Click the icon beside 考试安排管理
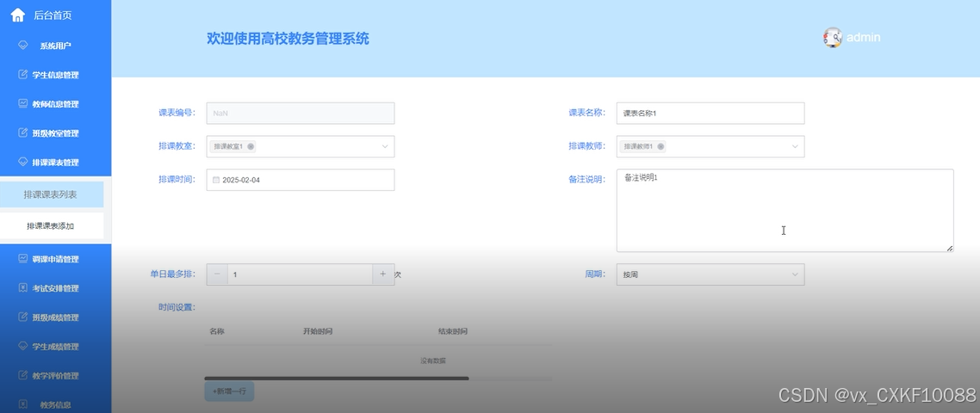 [23, 287]
